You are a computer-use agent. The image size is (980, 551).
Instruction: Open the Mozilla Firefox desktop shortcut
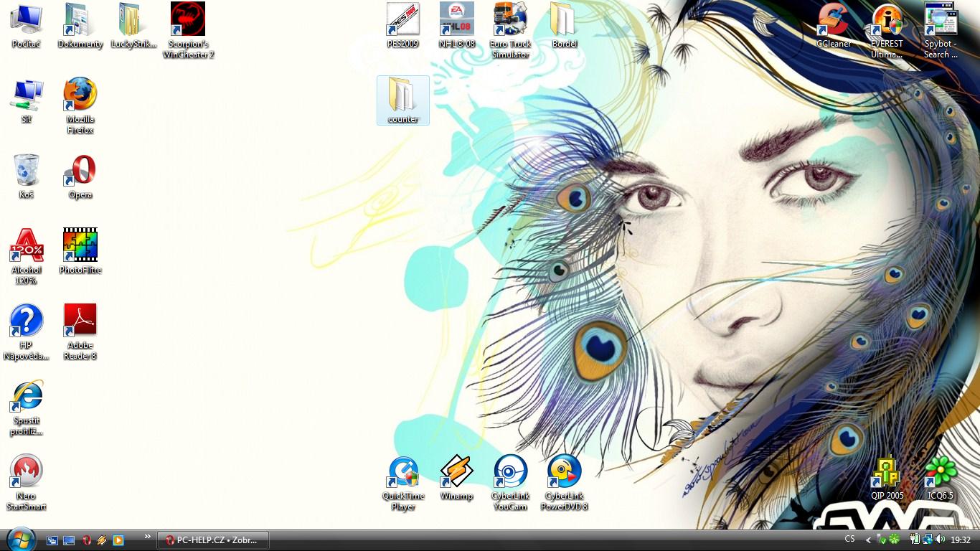click(x=80, y=95)
